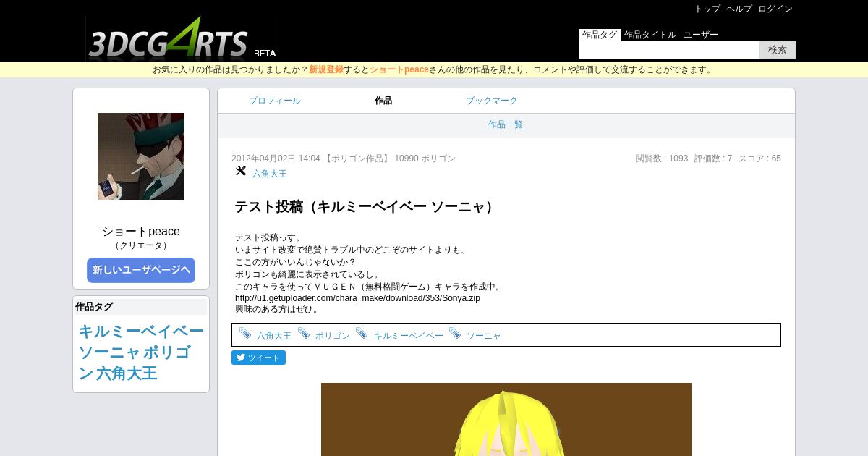Open the 新規登録 link in banner
Screen dimensions: 868x456
326,70
